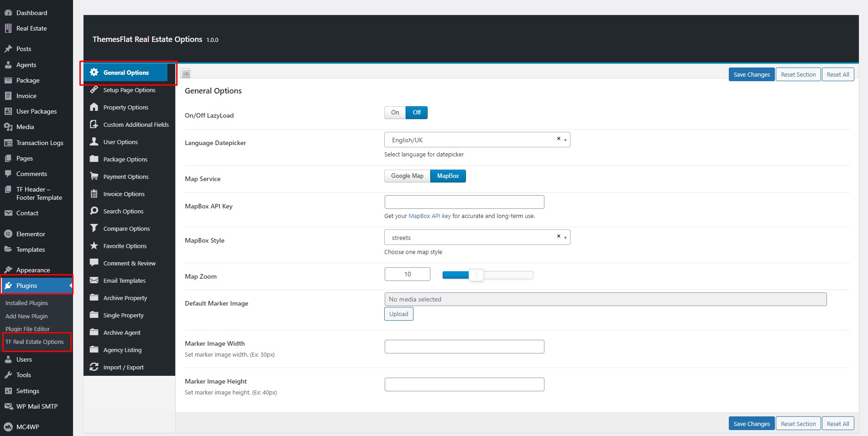Turn LazyLoad On

point(395,113)
